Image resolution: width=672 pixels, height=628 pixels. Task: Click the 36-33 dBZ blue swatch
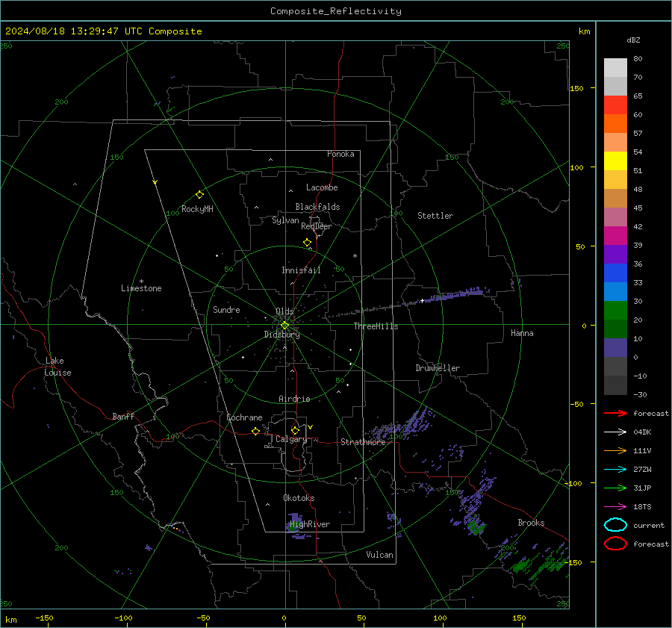(x=615, y=273)
